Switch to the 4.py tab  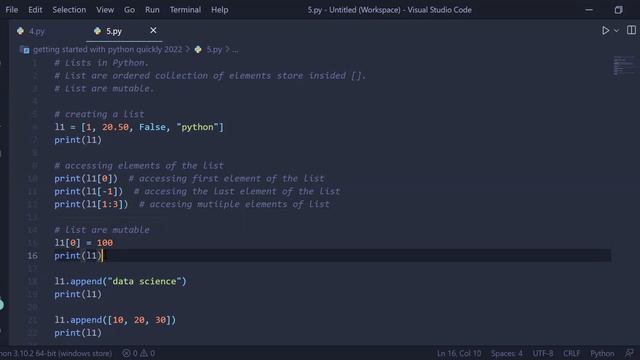[x=37, y=31]
